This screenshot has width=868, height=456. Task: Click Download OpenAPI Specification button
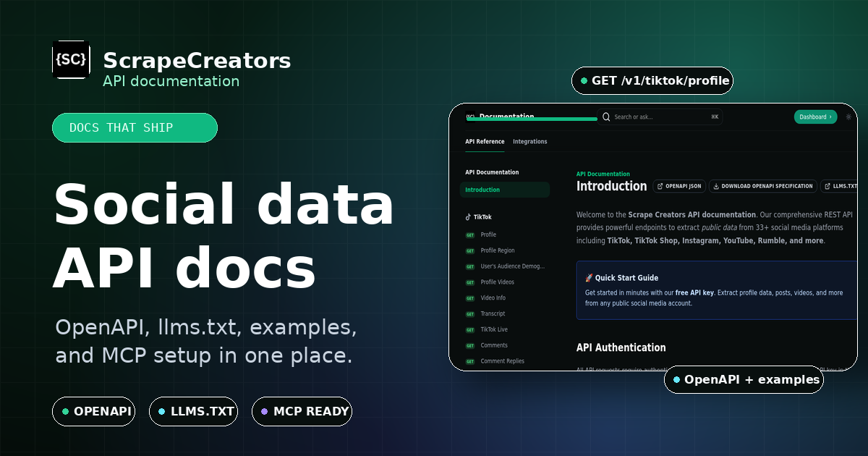763,186
